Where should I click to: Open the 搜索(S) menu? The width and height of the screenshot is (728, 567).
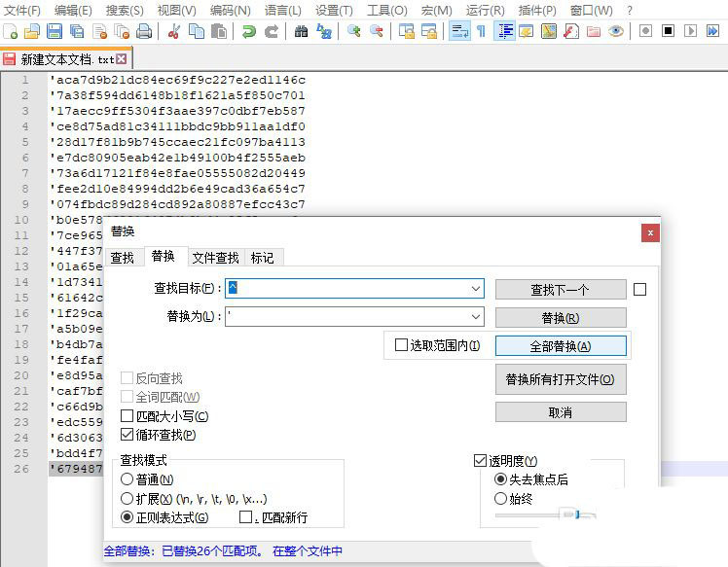(125, 10)
